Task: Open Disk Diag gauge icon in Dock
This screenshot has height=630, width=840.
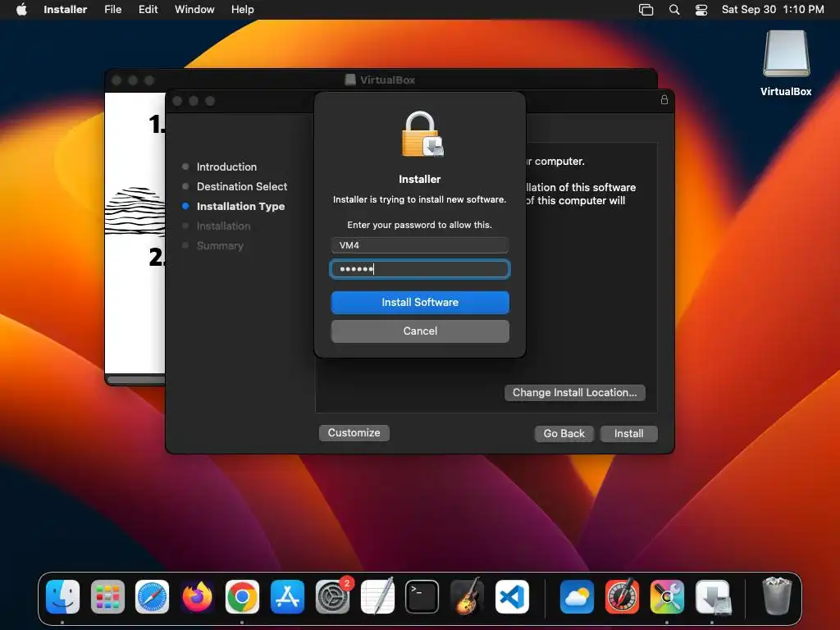Action: tap(622, 597)
